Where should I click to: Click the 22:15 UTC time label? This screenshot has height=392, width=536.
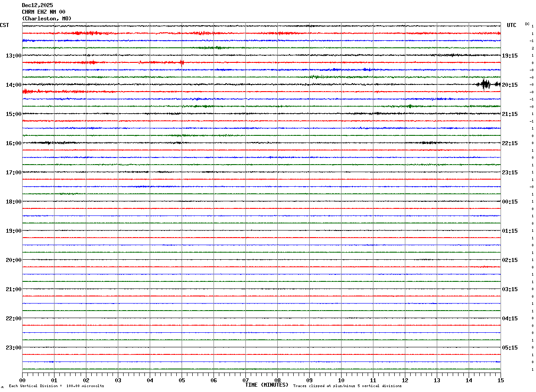click(x=509, y=143)
